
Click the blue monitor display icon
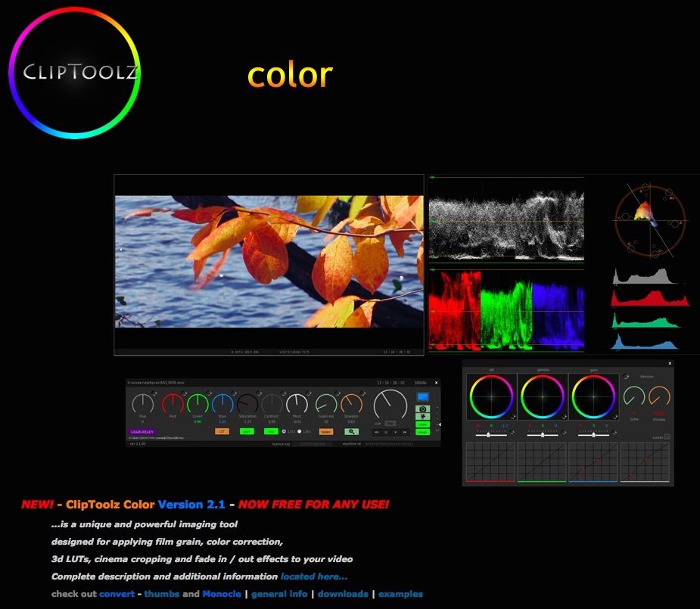point(422,396)
